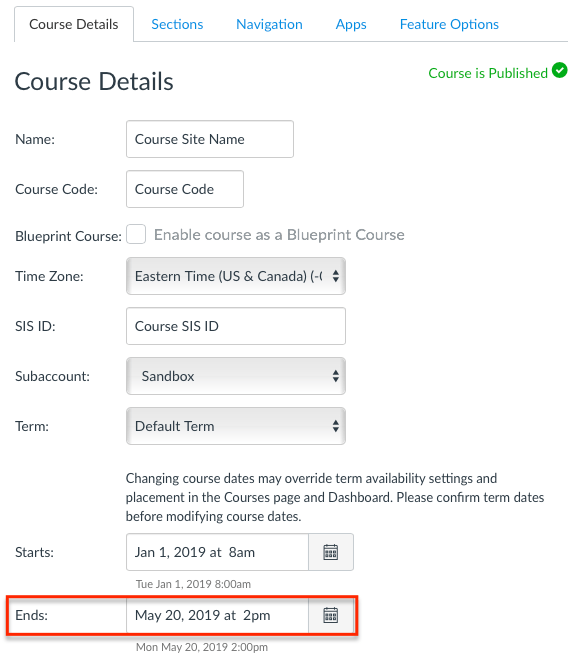Click the 'Tue Jan 1, 2019 8:00am' text
Viewport: 575px width, 660px height.
tap(193, 584)
